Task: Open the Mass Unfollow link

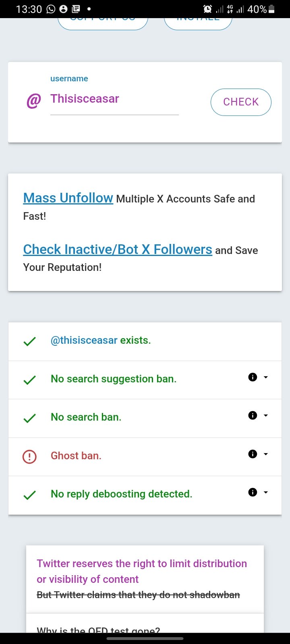Action: (68, 198)
